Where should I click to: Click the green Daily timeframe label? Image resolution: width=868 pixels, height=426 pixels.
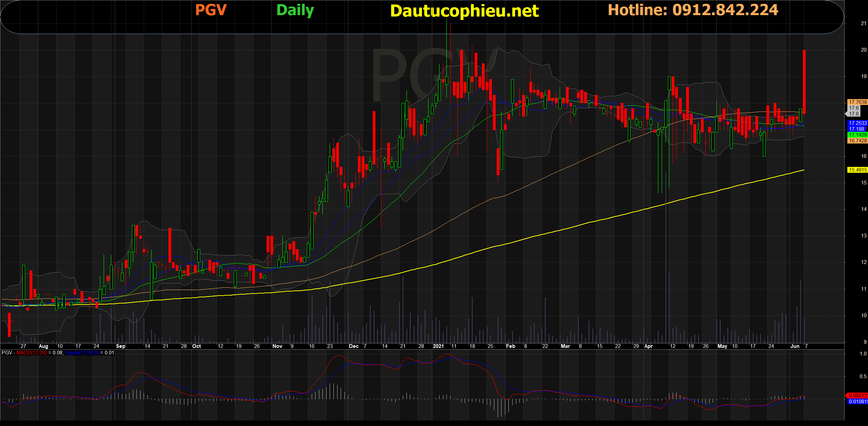[295, 10]
